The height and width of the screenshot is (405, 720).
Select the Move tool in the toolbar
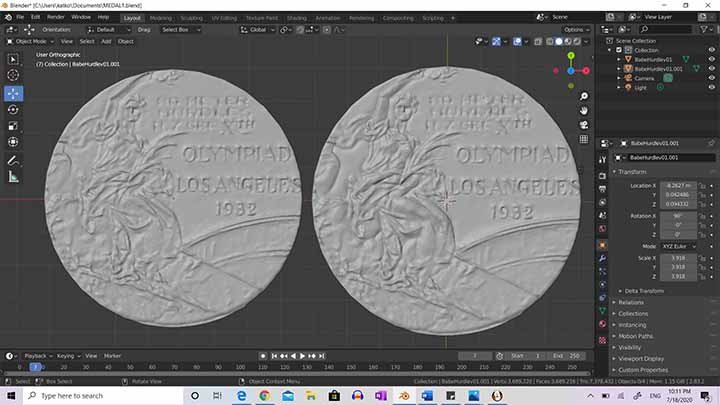pyautogui.click(x=14, y=92)
